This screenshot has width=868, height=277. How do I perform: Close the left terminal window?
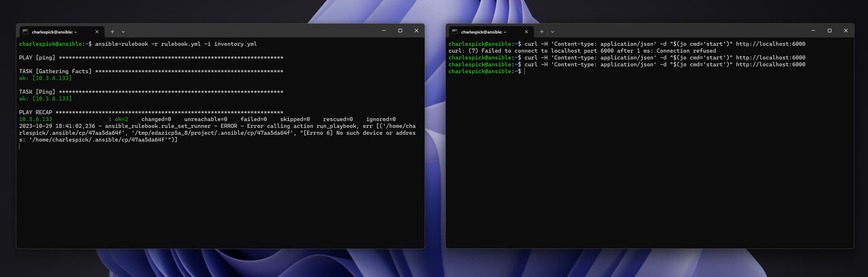pyautogui.click(x=416, y=30)
